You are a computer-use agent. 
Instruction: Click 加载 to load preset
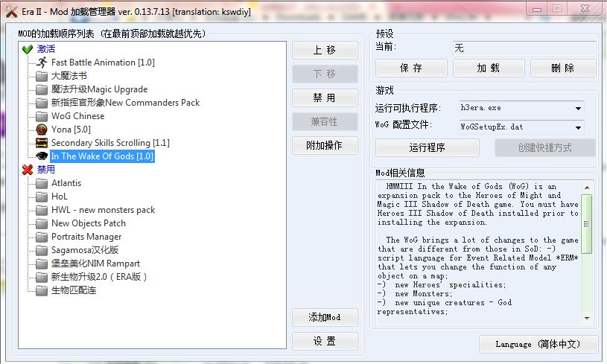click(x=489, y=68)
